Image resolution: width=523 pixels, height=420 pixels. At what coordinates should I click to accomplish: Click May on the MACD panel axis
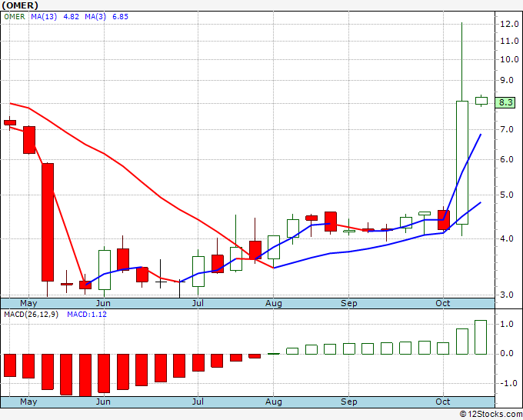tap(28, 402)
